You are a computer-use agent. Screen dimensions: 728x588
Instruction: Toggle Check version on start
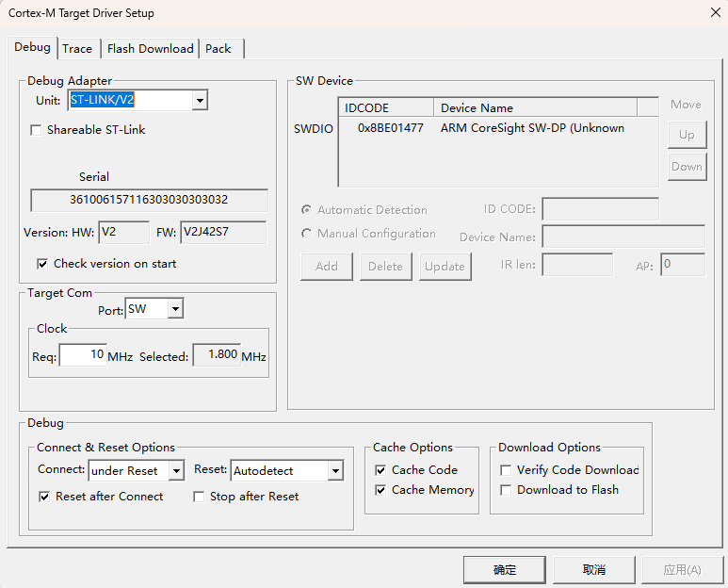(x=42, y=264)
